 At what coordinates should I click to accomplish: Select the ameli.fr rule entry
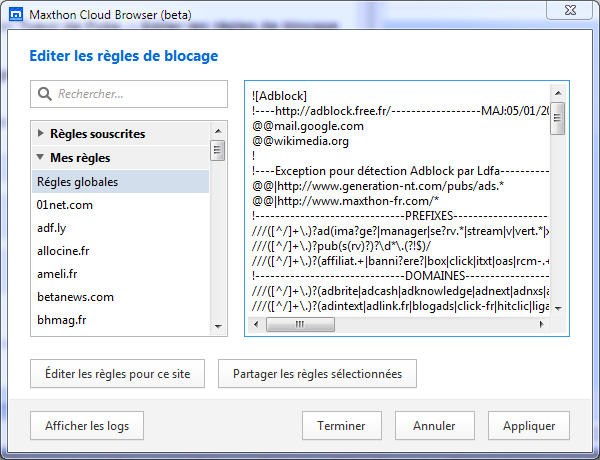[x=121, y=274]
